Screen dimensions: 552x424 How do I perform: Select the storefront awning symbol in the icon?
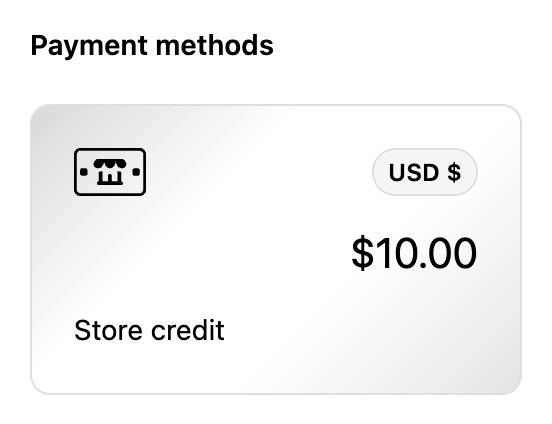(110, 164)
